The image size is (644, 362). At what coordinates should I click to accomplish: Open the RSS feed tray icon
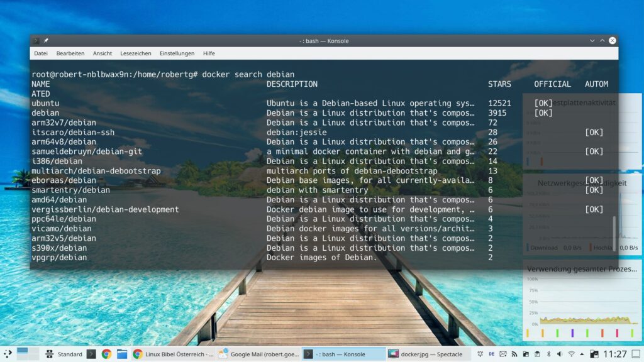point(514,354)
